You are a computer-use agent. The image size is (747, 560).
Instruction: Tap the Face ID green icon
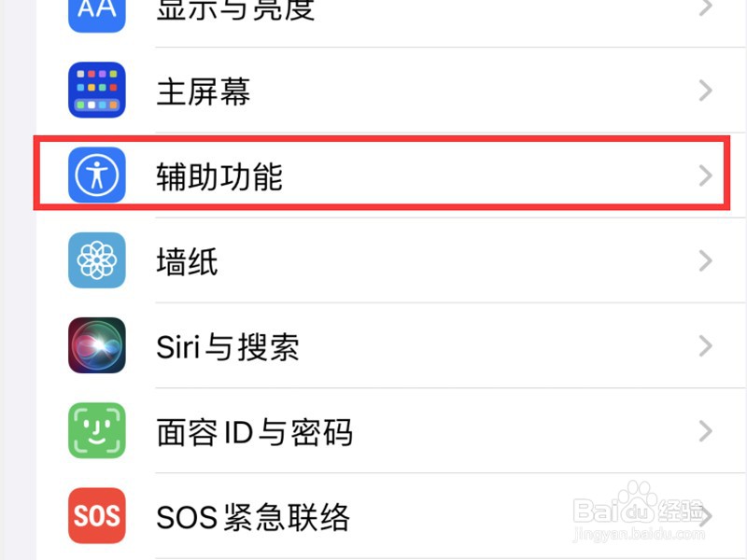coord(97,430)
